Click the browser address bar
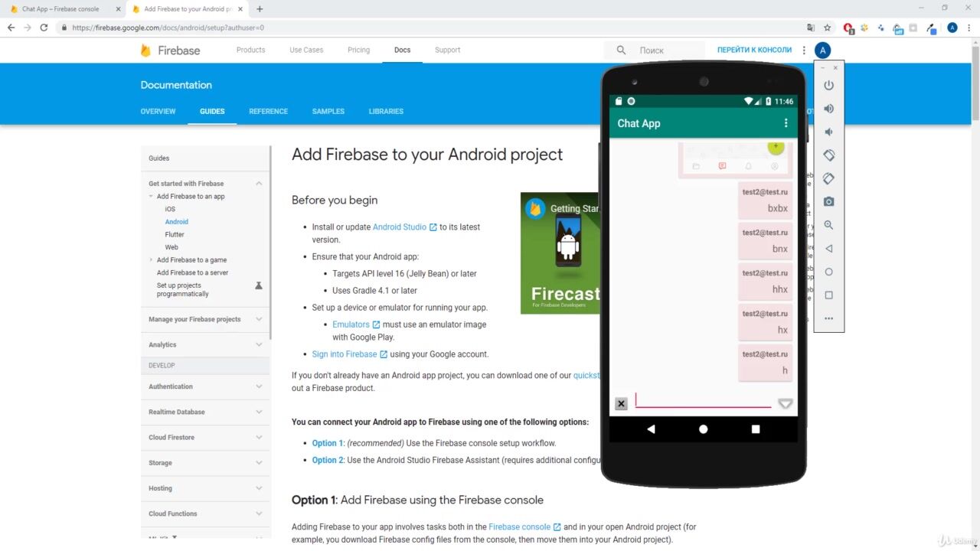 tap(429, 28)
